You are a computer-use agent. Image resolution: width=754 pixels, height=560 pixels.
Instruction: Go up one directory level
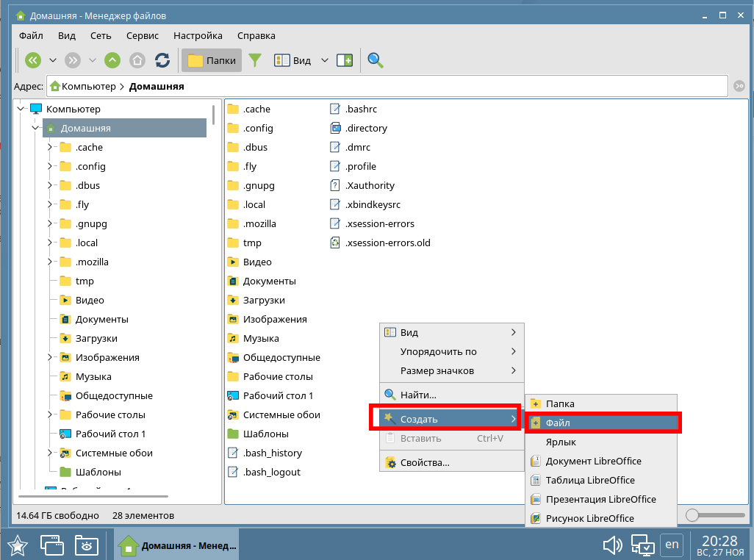click(112, 60)
